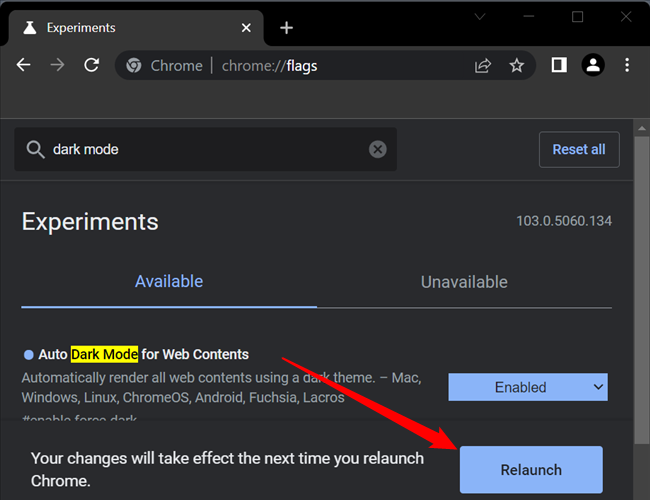Open the side panel icon
650x500 pixels.
(559, 65)
